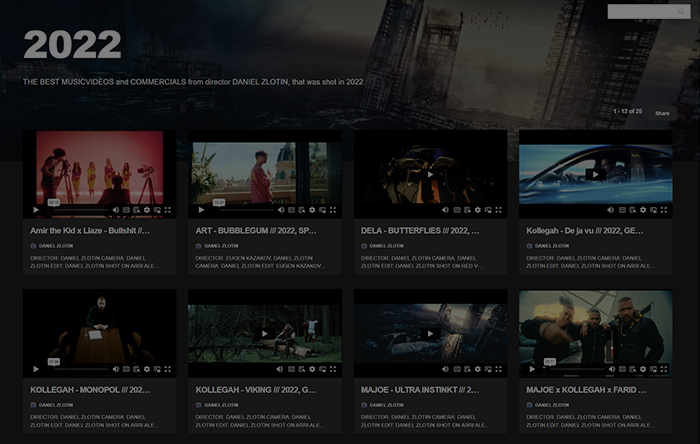Screen dimensions: 700x444
Task: Play the MAJOE x KOLLEGAH x FARID video
Action: 532,369
